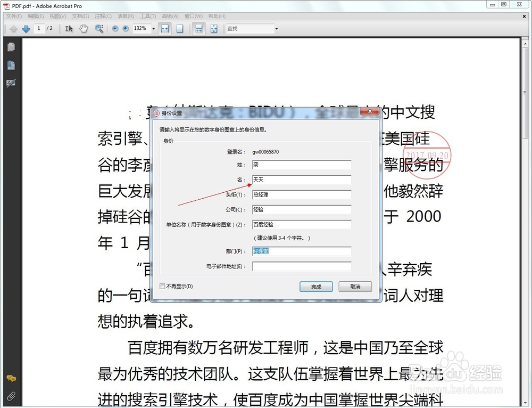Close the document with menu bar X

pos(524,16)
